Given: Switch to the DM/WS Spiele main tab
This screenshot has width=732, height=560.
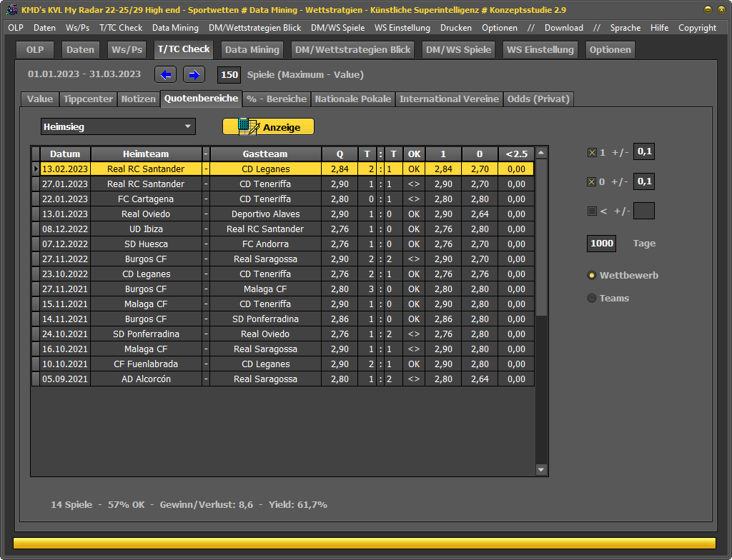Looking at the screenshot, I should (x=458, y=50).
